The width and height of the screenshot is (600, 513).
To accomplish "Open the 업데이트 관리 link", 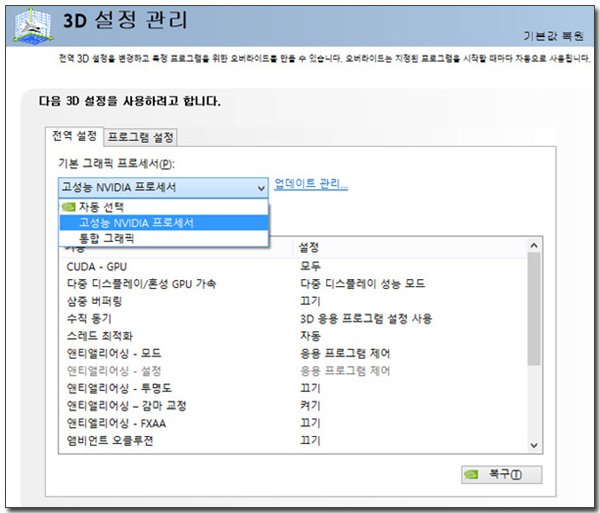I will pos(311,184).
